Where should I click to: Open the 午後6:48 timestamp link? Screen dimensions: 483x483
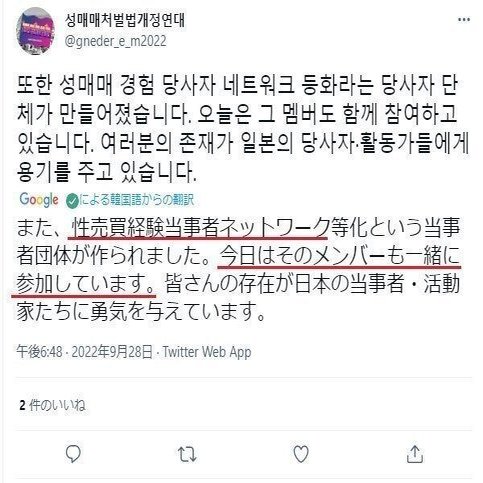[x=40, y=352]
